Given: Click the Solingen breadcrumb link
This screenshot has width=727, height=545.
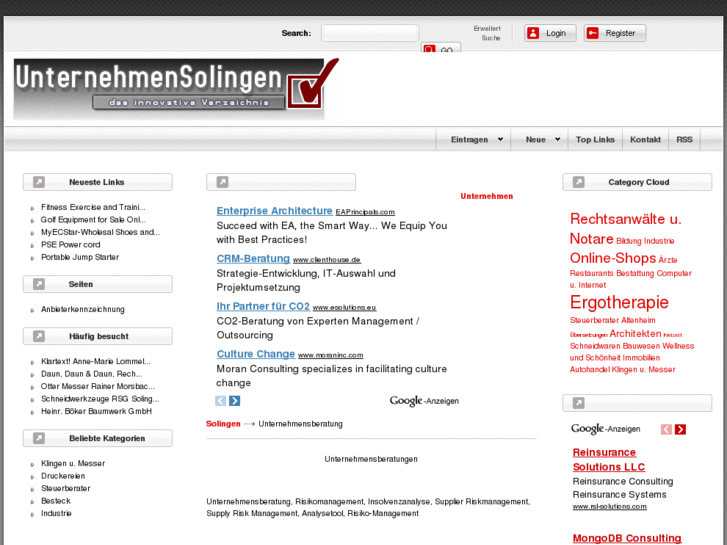Looking at the screenshot, I should point(223,424).
